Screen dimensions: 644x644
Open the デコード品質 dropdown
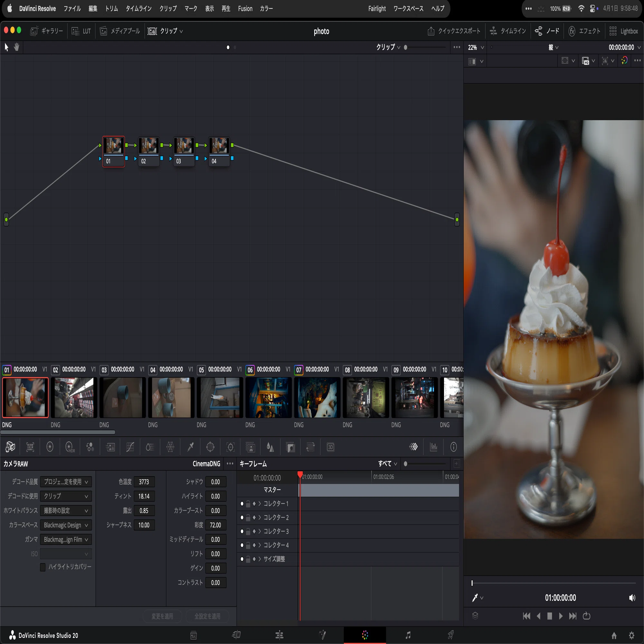[x=66, y=482]
